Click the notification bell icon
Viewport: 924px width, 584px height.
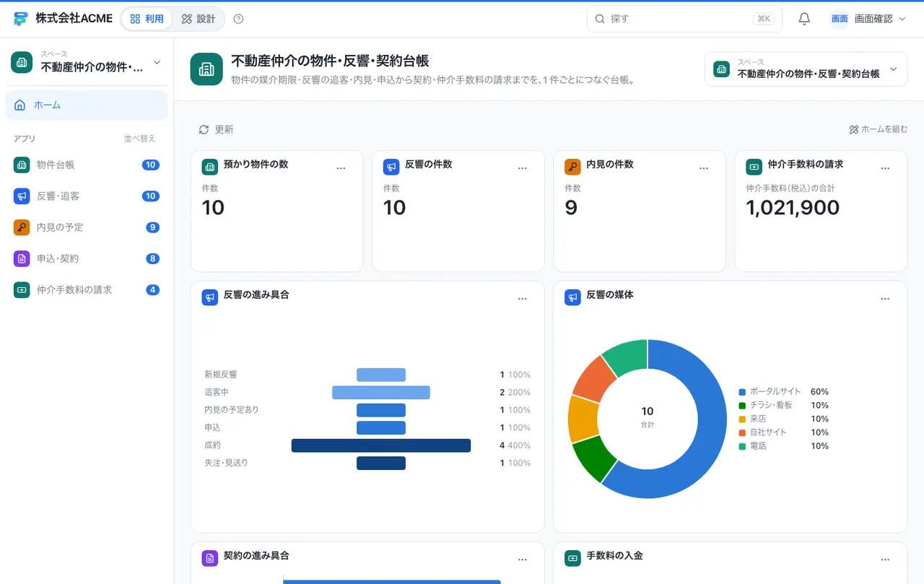pos(804,19)
